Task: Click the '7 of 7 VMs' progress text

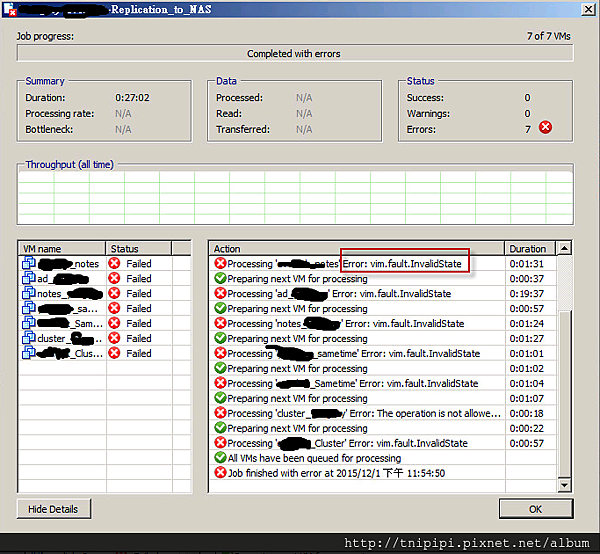Action: pyautogui.click(x=549, y=36)
